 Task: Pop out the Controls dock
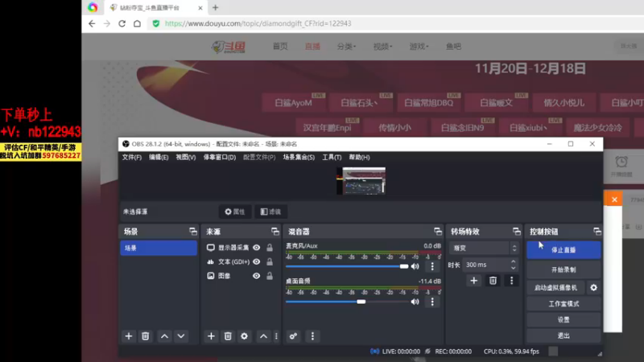click(x=597, y=232)
